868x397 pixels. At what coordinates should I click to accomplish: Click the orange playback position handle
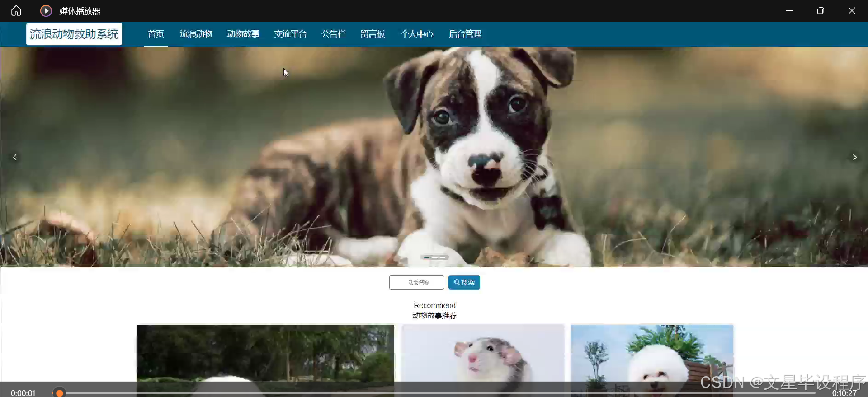[59, 393]
